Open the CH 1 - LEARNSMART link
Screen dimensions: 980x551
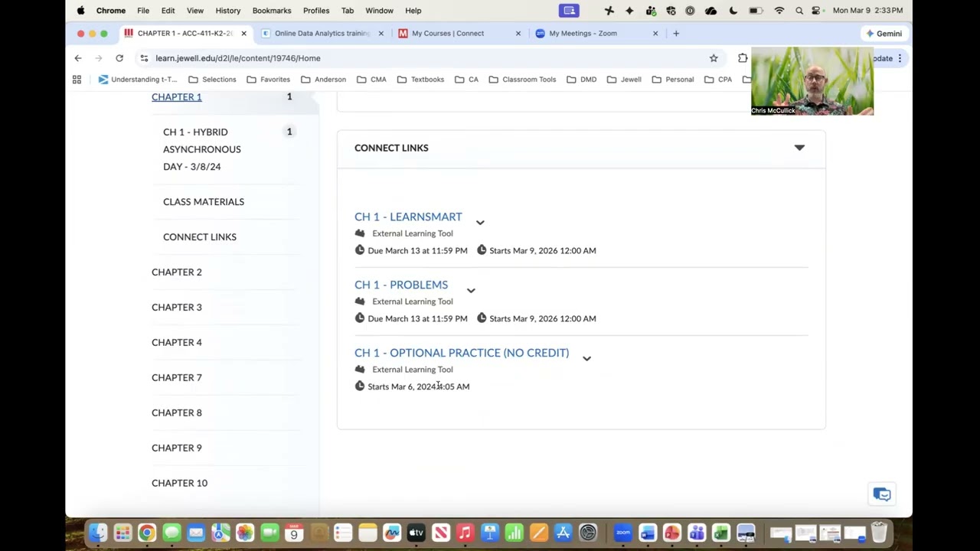(408, 217)
